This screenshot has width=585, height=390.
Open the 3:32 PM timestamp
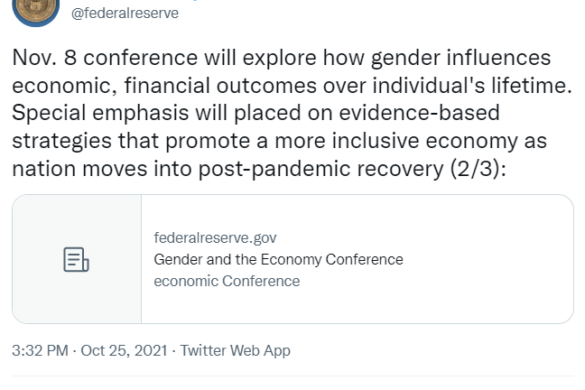click(40, 350)
